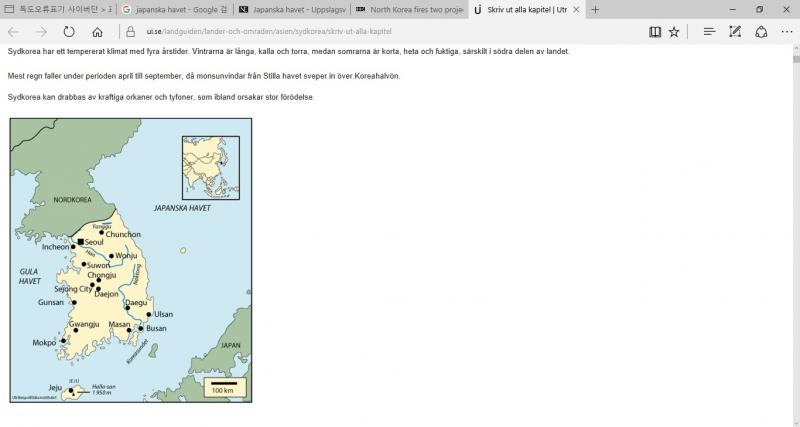Open the Make a Web Note tool
This screenshot has height=427, width=800.
pyautogui.click(x=735, y=31)
